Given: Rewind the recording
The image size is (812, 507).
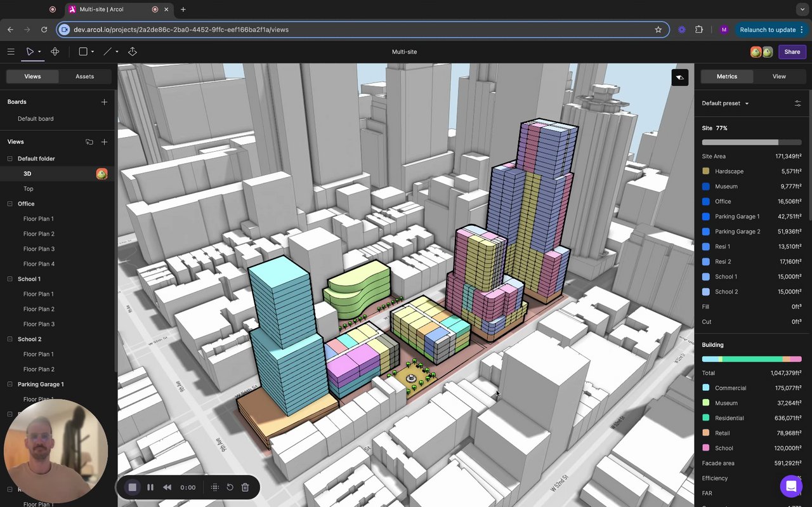Looking at the screenshot, I should pos(167,487).
